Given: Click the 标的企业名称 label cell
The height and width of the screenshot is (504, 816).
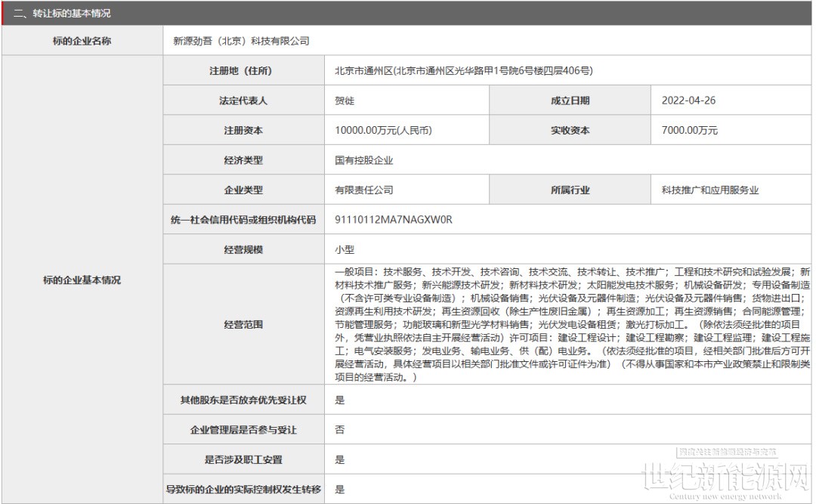Looking at the screenshot, I should click(x=82, y=41).
